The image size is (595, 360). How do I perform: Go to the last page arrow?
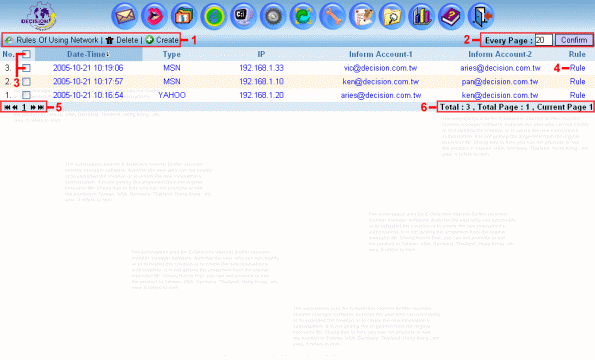(x=41, y=107)
